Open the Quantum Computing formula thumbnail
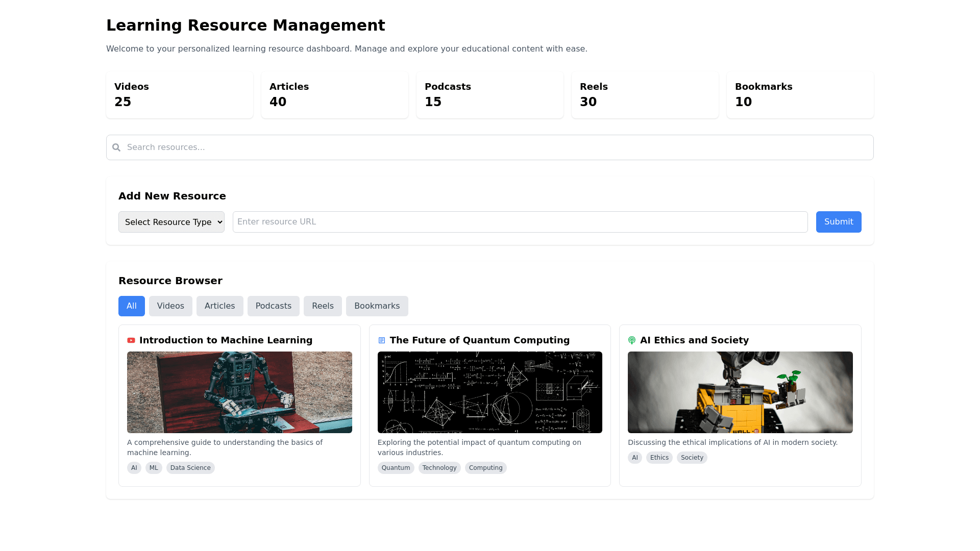980x551 pixels. (489, 392)
